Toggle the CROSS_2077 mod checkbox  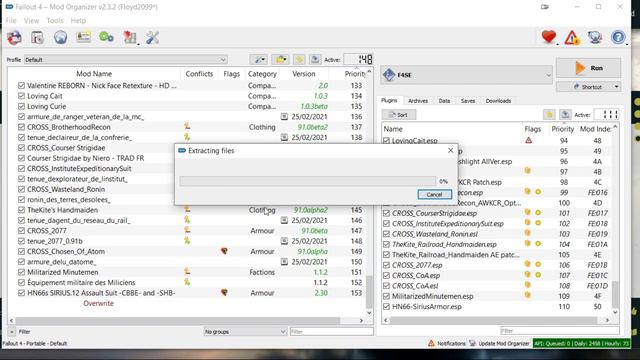tap(21, 231)
